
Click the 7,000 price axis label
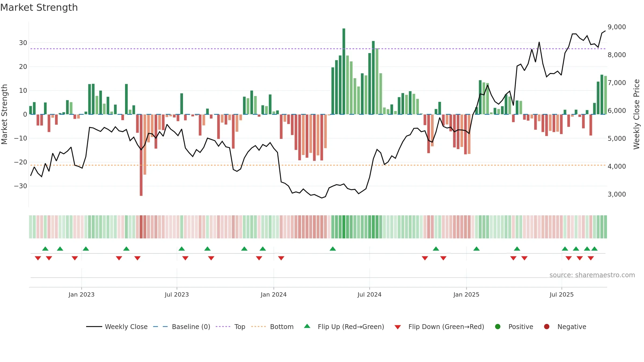click(x=617, y=83)
